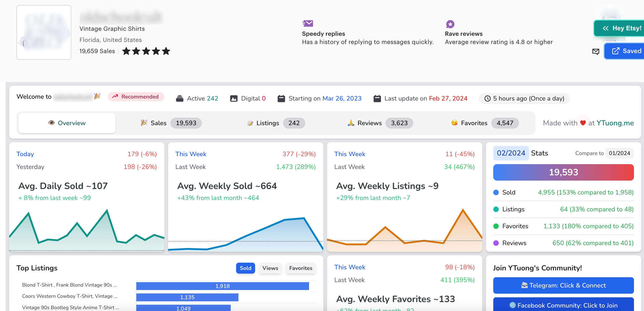The width and height of the screenshot is (644, 311).
Task: Switch Top Listings to Favorites
Action: point(300,268)
